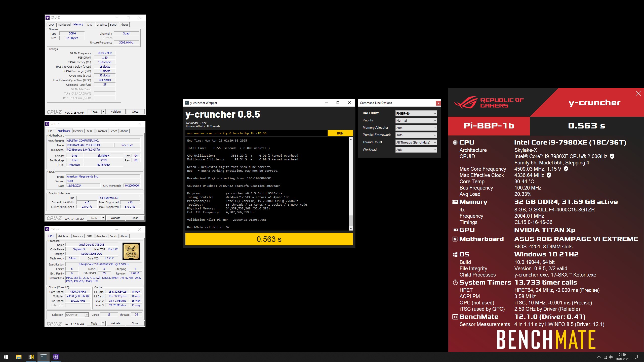This screenshot has width=644, height=362.
Task: Open Bench tab in middle CPU-Z window
Action: (113, 131)
